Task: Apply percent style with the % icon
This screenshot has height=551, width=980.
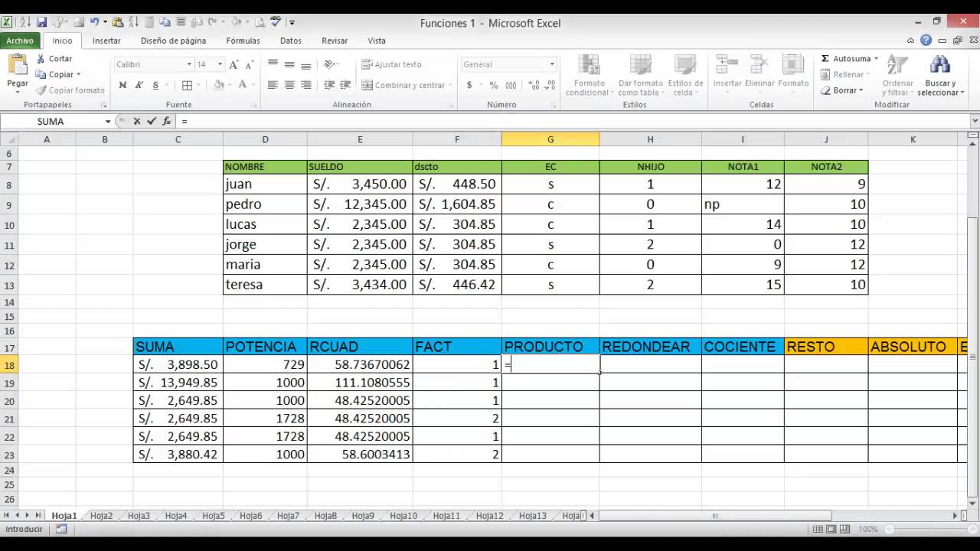Action: point(493,86)
